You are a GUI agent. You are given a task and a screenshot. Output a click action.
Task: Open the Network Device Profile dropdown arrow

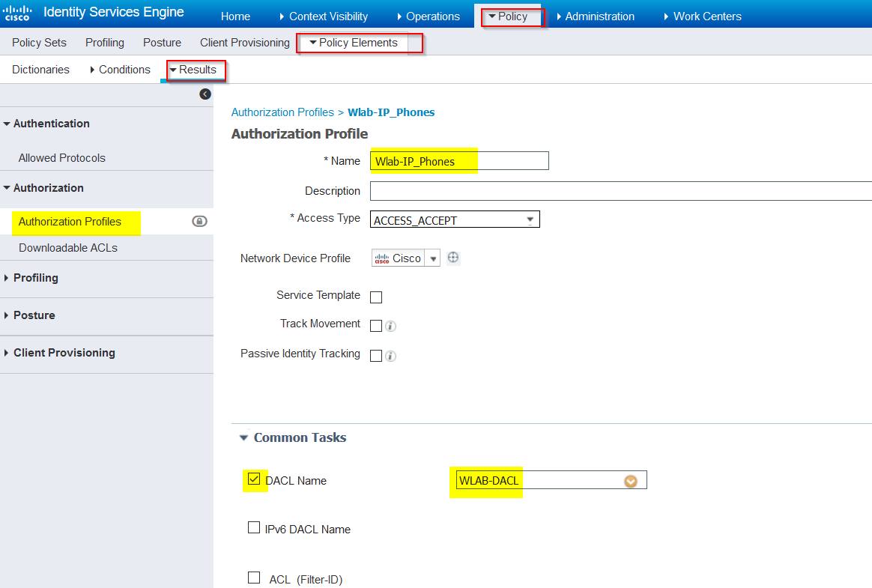tap(433, 258)
